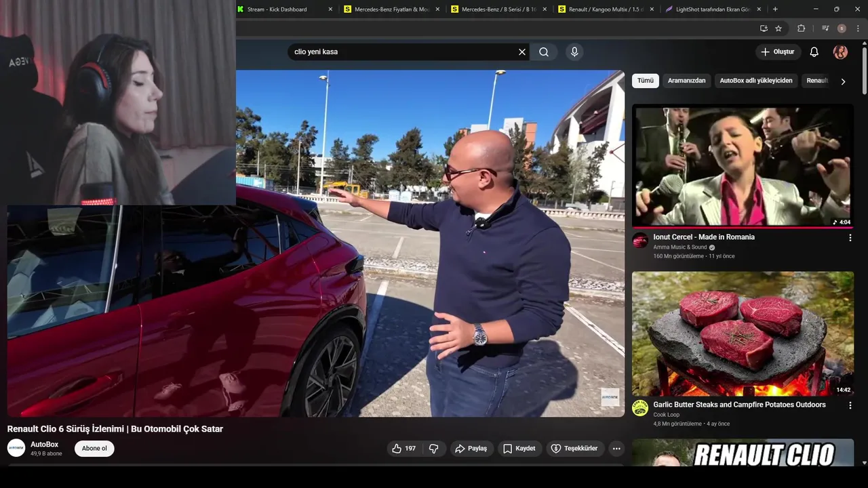This screenshot has width=868, height=488.
Task: Subscribe with the Abone ol button
Action: click(94, 449)
